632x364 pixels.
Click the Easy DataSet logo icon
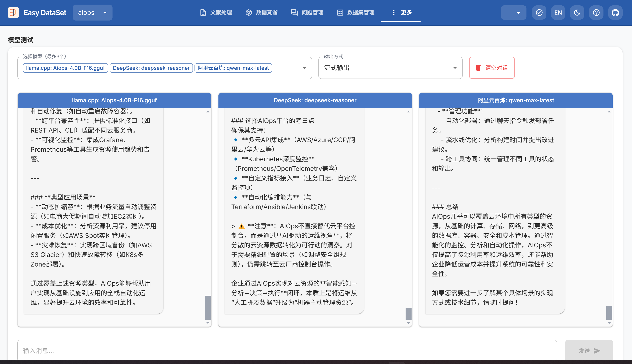13,13
